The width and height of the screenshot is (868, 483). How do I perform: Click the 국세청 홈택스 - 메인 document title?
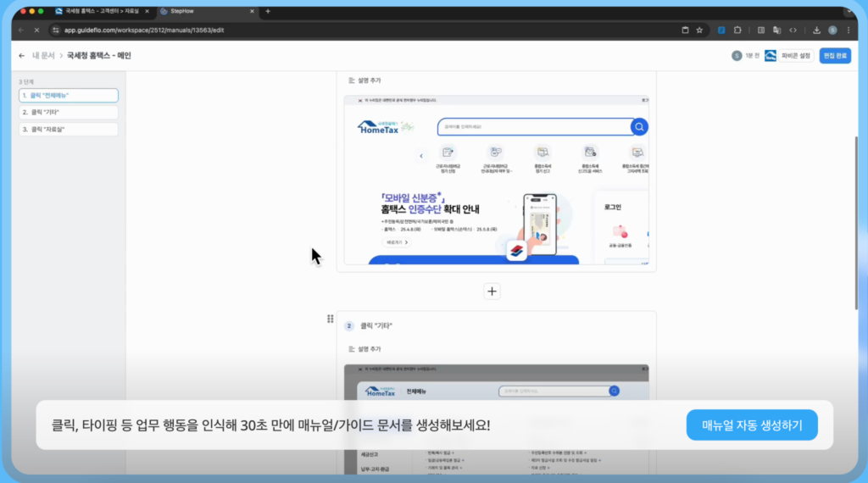point(98,55)
